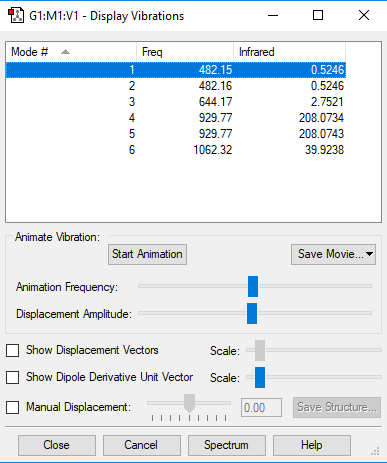Open the Spectrum window

226,445
